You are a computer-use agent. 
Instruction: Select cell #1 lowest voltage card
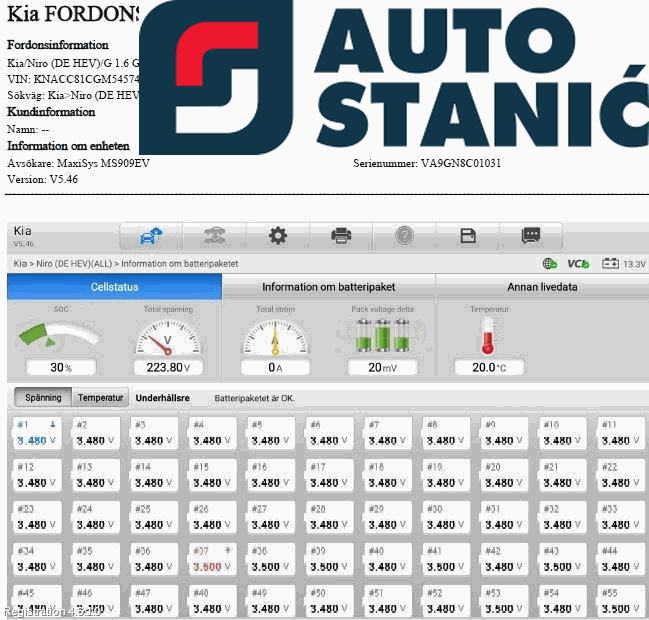(x=37, y=433)
